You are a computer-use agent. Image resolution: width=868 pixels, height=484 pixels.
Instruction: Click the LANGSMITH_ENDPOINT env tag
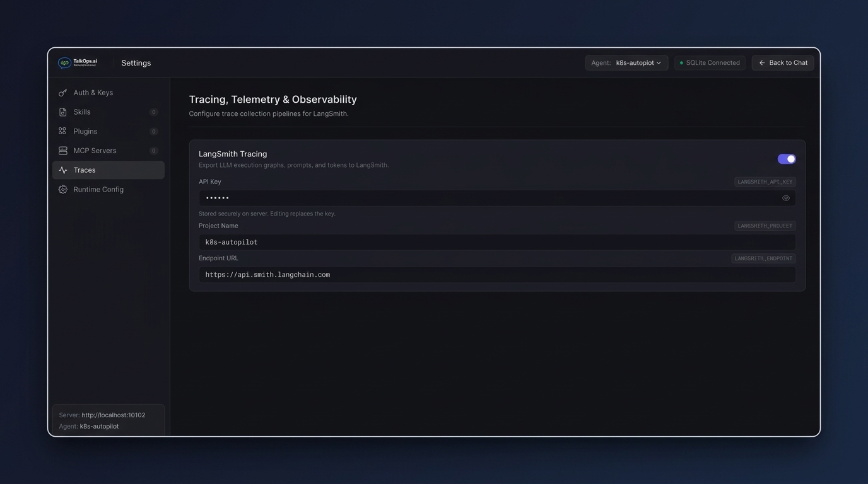tap(763, 258)
